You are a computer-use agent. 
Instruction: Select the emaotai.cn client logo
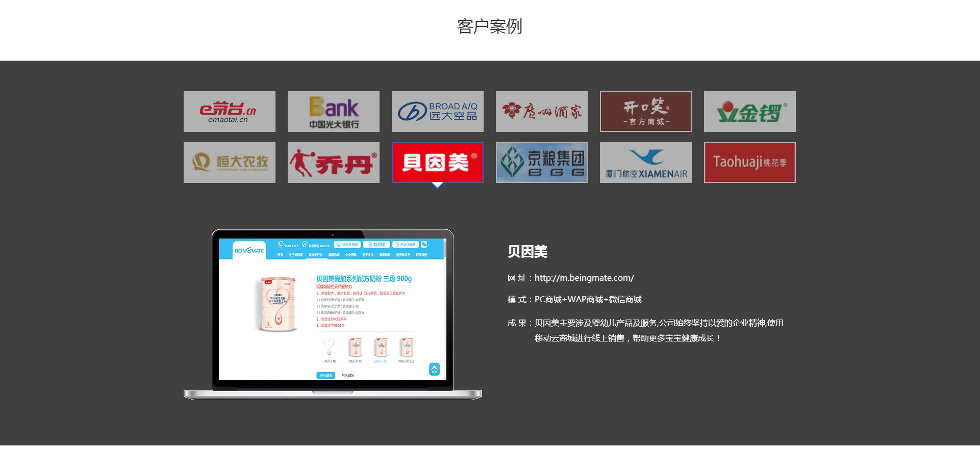230,112
